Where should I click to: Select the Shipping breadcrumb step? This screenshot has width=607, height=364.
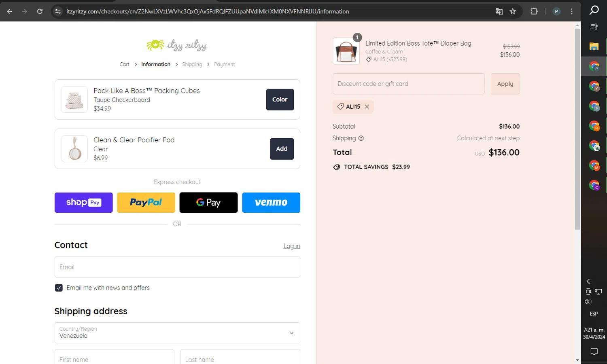tap(192, 64)
